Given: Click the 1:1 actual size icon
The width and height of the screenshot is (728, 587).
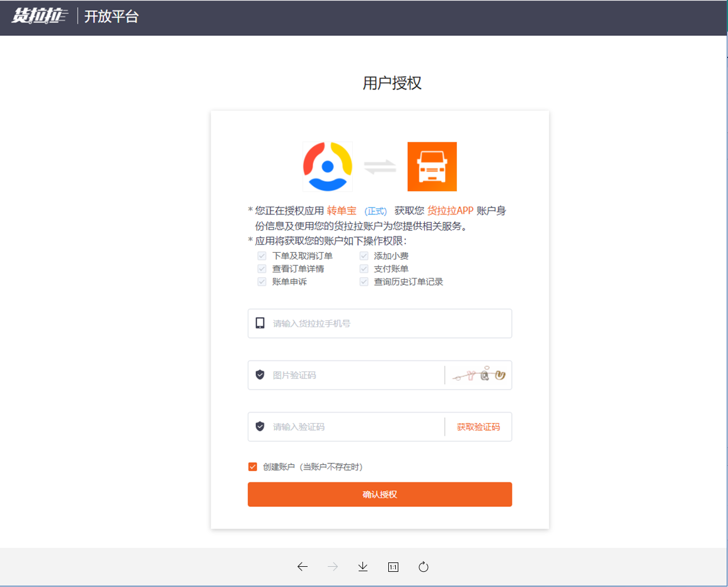Looking at the screenshot, I should (x=393, y=567).
